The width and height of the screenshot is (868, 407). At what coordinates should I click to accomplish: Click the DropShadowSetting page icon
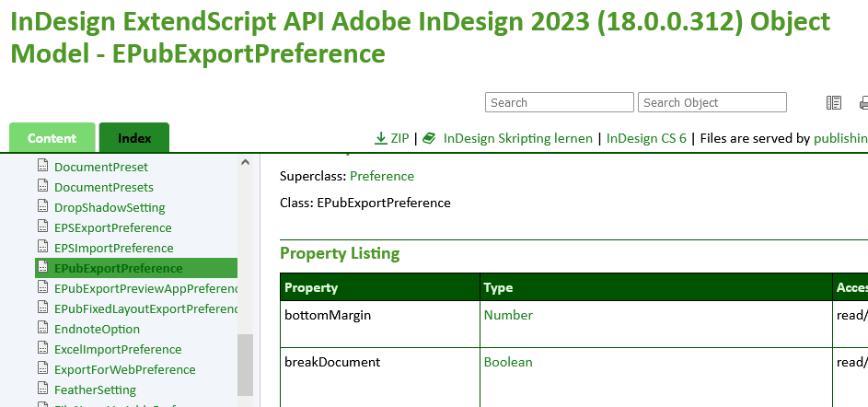41,207
